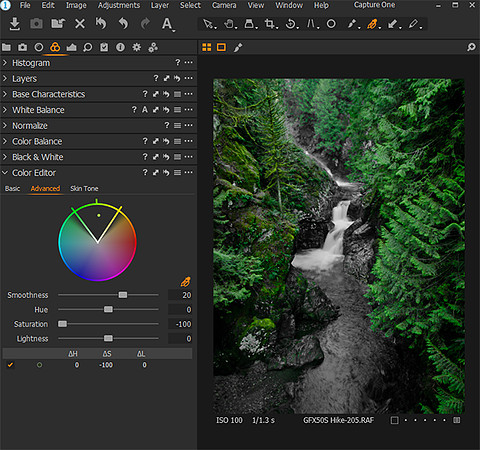Select the Draw mask brush tool
This screenshot has height=450, width=480.
(414, 24)
